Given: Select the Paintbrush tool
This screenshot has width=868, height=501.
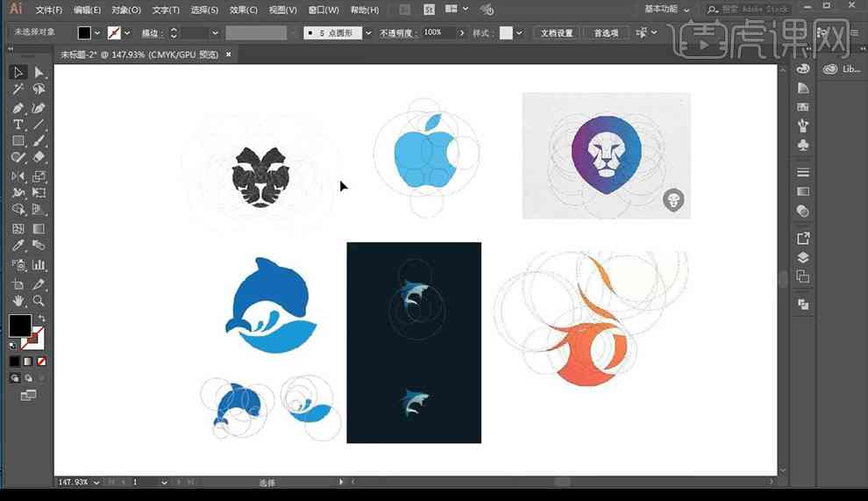Looking at the screenshot, I should [x=39, y=140].
